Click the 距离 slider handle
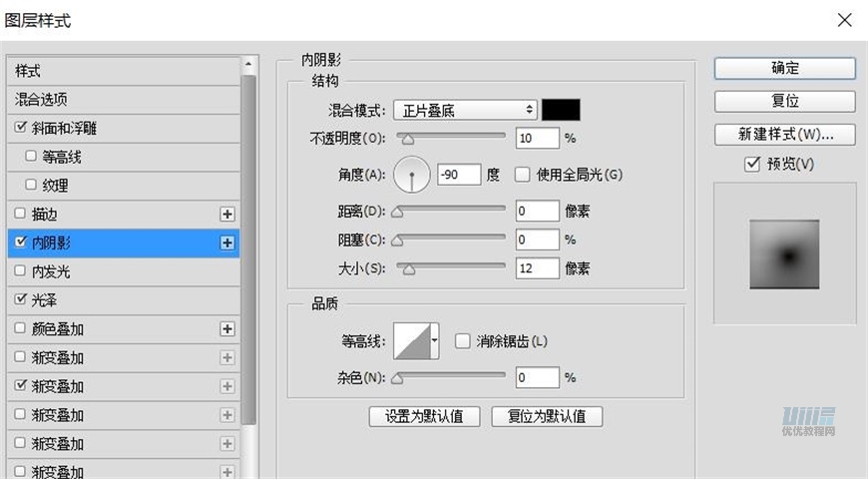868x479 pixels. tap(397, 213)
